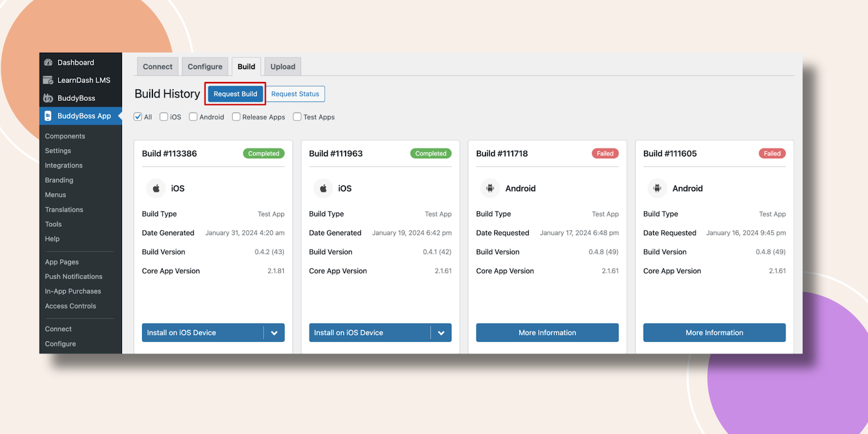
Task: Click the Apple icon on Build #113386
Action: 156,188
